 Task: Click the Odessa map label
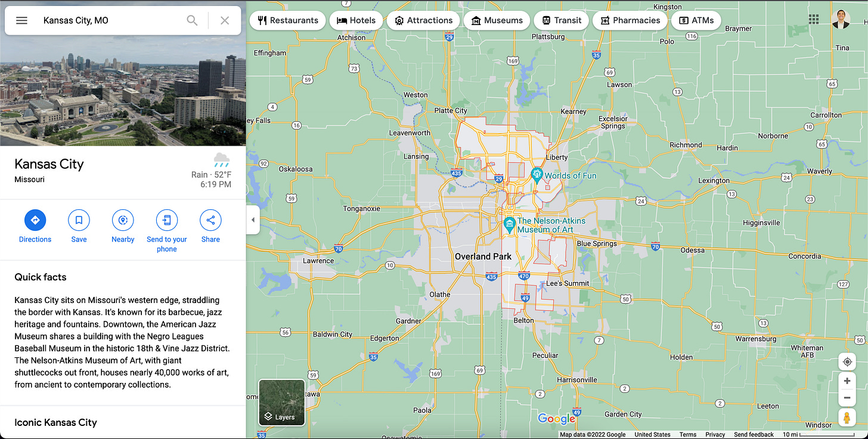pos(692,251)
